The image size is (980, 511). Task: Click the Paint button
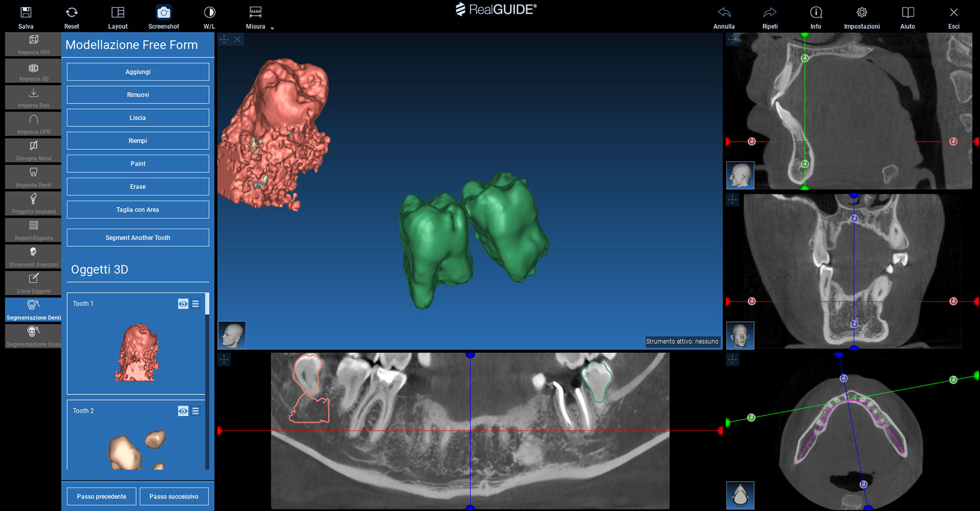click(x=138, y=163)
